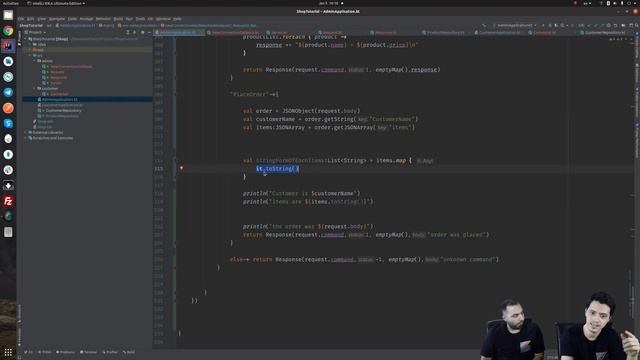This screenshot has height=360, width=640.
Task: Click Git commit checkmark icon
Action: (x=595, y=25)
